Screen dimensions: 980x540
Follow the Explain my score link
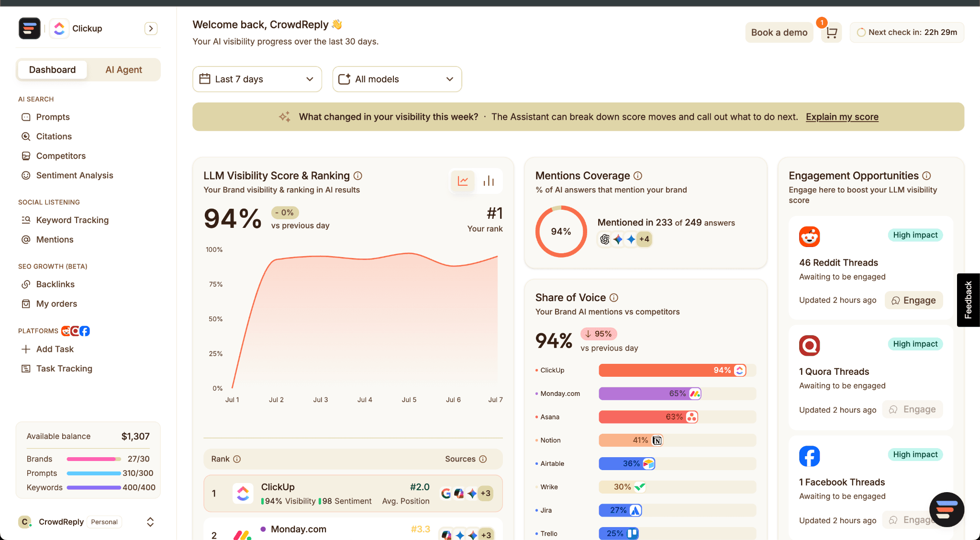(842, 117)
